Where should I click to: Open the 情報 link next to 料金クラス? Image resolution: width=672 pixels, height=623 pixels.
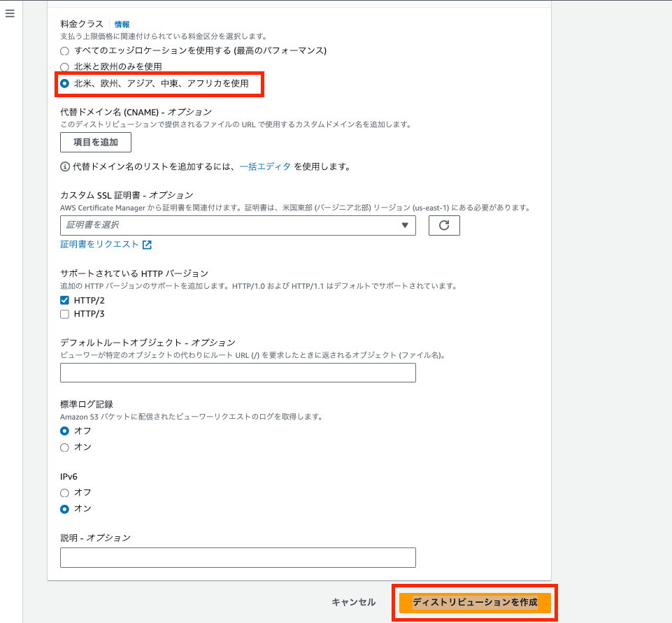pos(122,24)
